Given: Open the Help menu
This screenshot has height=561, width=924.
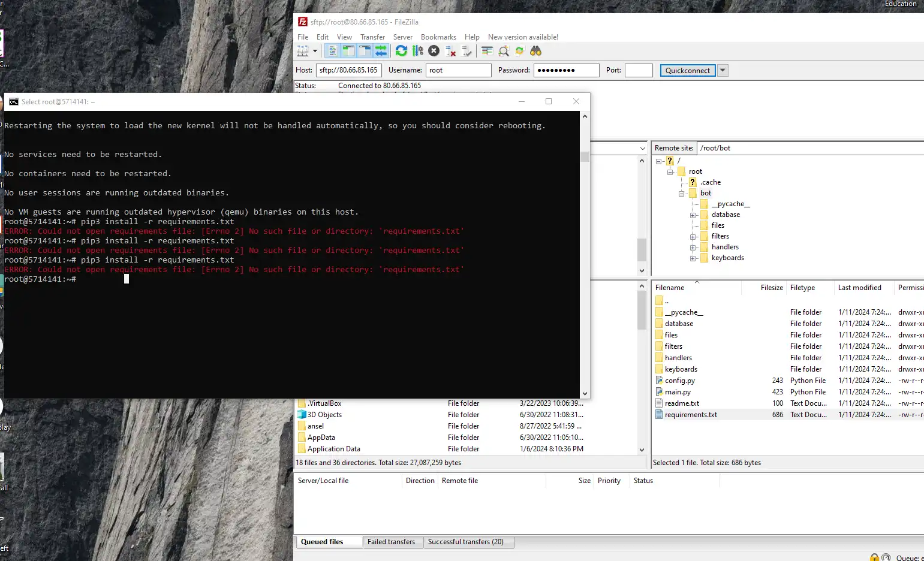Looking at the screenshot, I should point(472,37).
